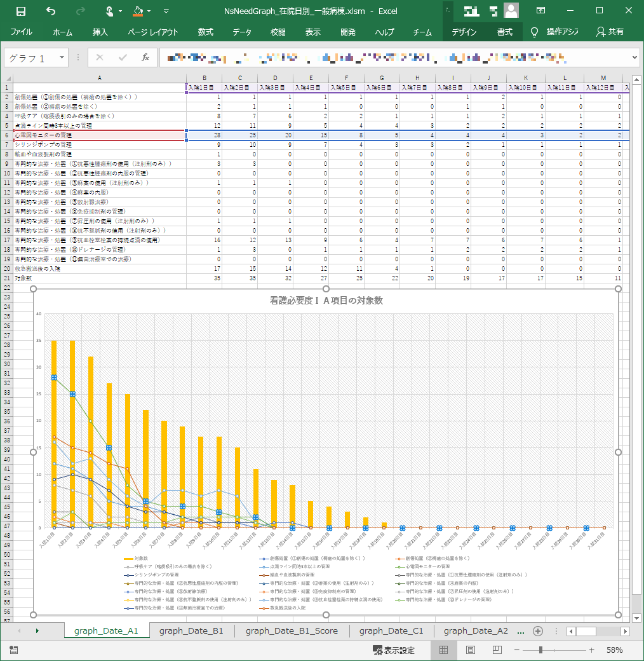Click the Ribbon Display Options icon
The width and height of the screenshot is (644, 661).
click(540, 11)
